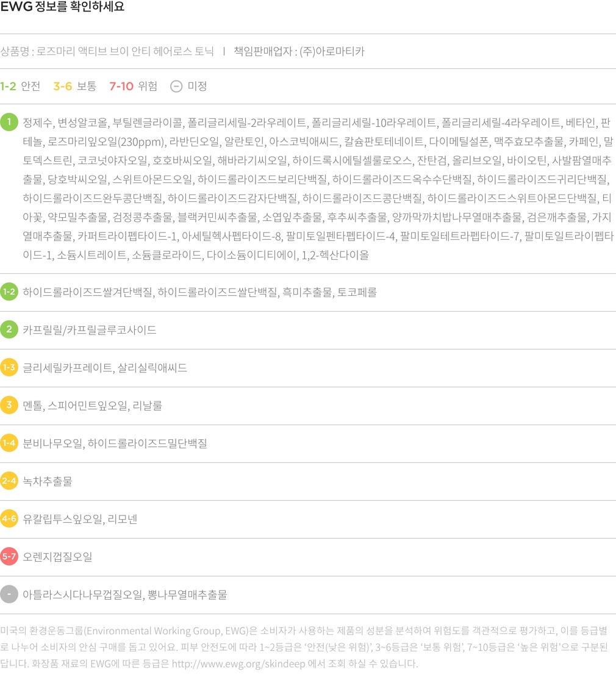This screenshot has height=674, width=616.
Task: Click the 3-6 보통 legend label
Action: 74,86
